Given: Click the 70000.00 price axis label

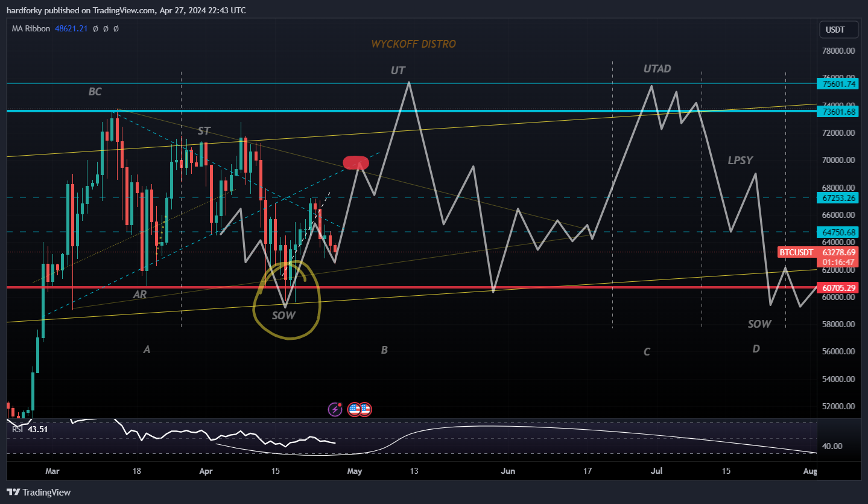Looking at the screenshot, I should click(x=839, y=161).
